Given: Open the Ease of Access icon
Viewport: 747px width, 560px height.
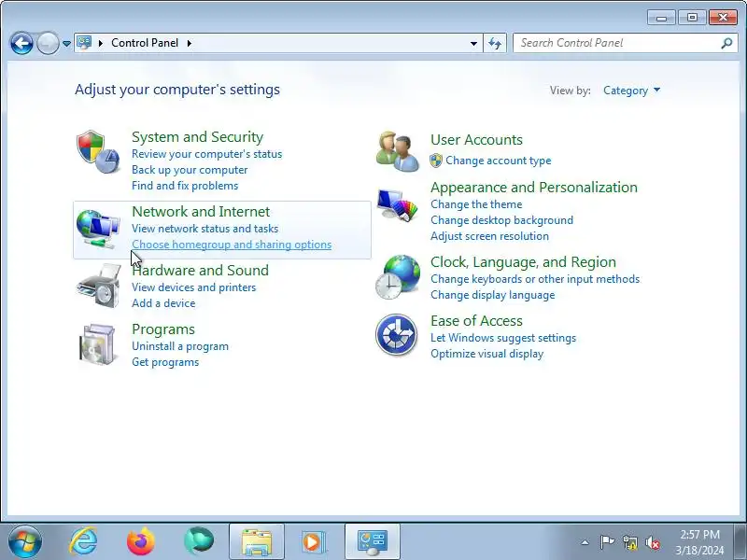Looking at the screenshot, I should (396, 335).
